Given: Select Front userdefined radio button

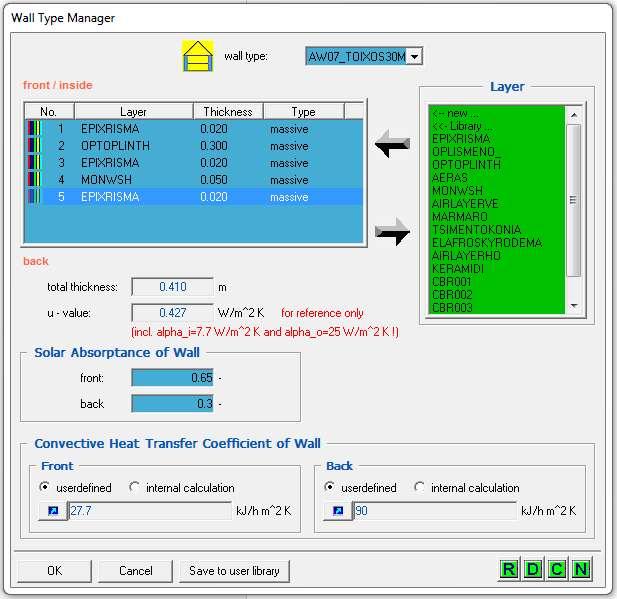Looking at the screenshot, I should pos(44,487).
